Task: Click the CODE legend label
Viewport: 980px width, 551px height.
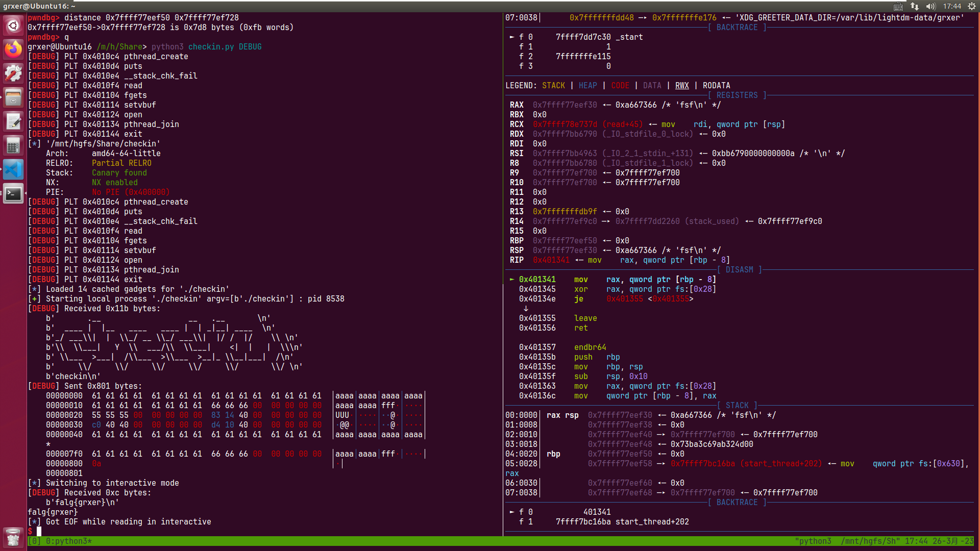Action: tap(620, 86)
